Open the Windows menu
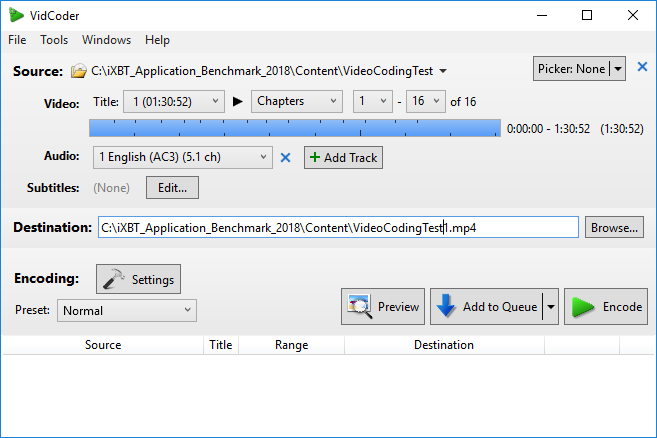 tap(107, 40)
